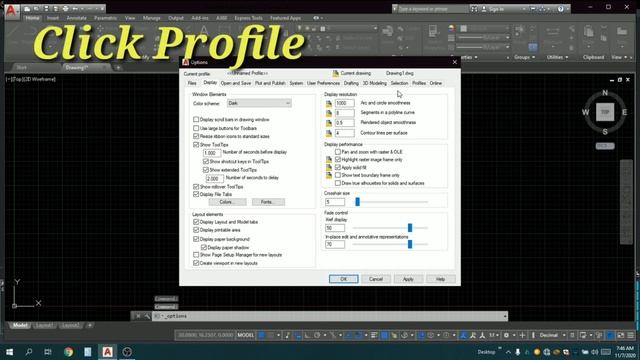Click the annotation monitor plus icon
Screen dimensions: 640x360
pos(522,335)
